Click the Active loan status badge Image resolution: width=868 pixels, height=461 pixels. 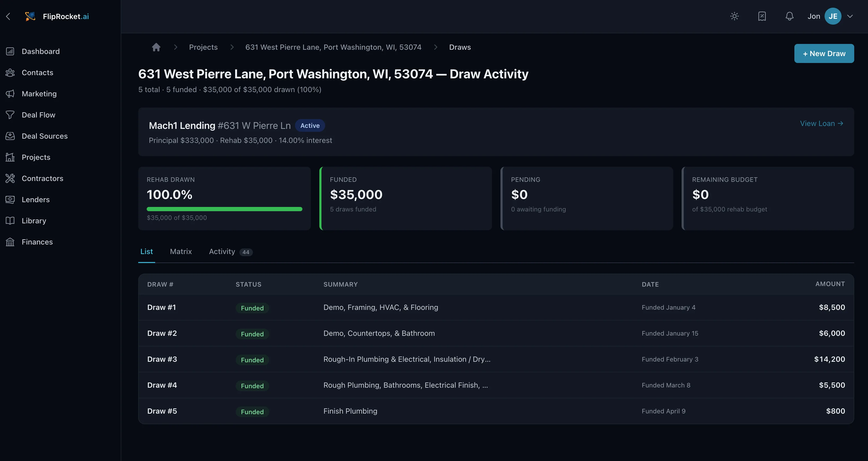click(310, 126)
